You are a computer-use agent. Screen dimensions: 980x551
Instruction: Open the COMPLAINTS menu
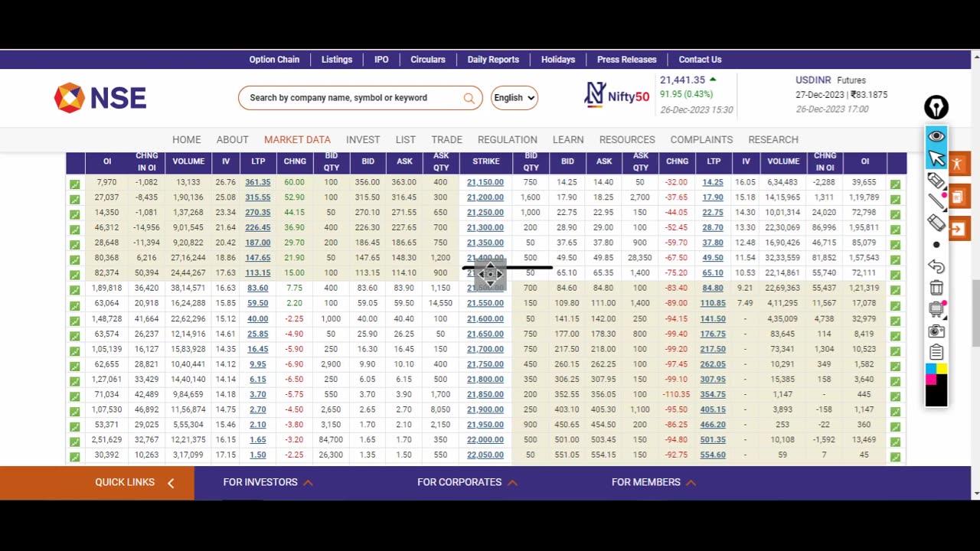[x=701, y=139]
